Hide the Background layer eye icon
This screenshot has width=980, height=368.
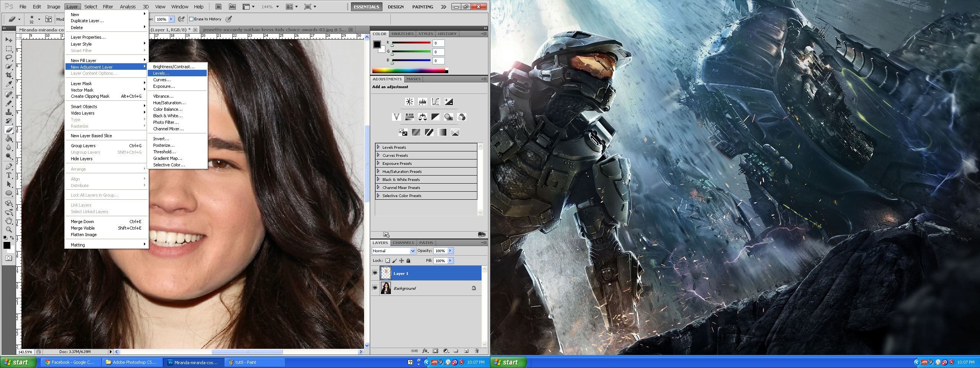[375, 288]
